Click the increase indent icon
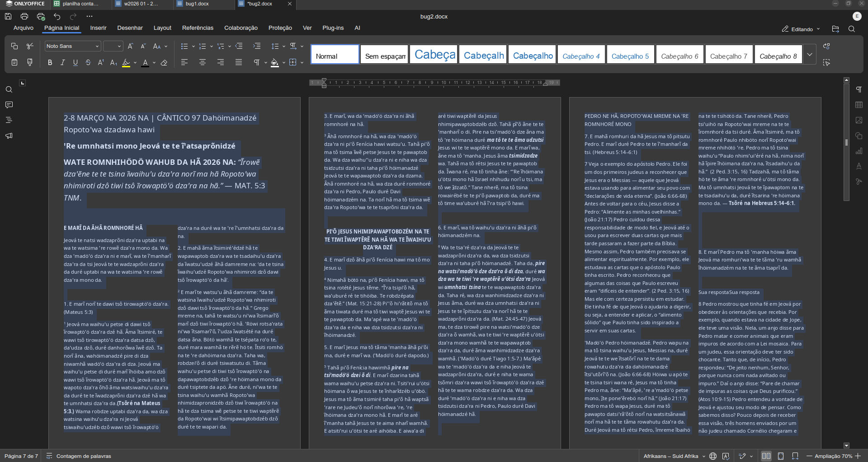 [257, 46]
